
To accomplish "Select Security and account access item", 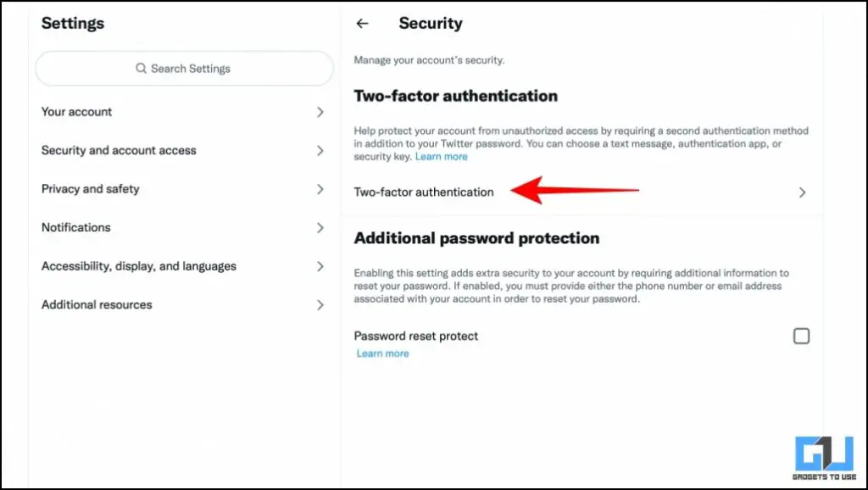I will 184,151.
